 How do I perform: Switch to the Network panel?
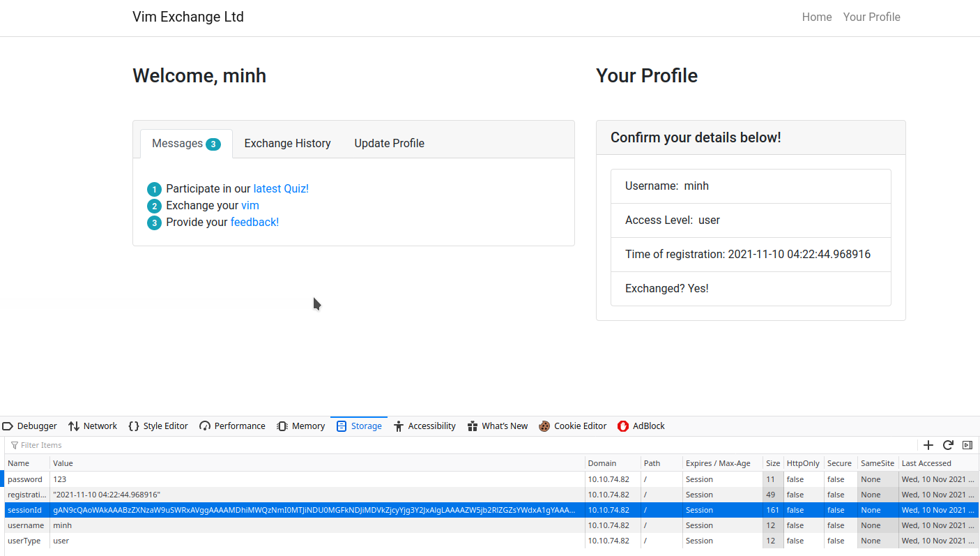(93, 426)
